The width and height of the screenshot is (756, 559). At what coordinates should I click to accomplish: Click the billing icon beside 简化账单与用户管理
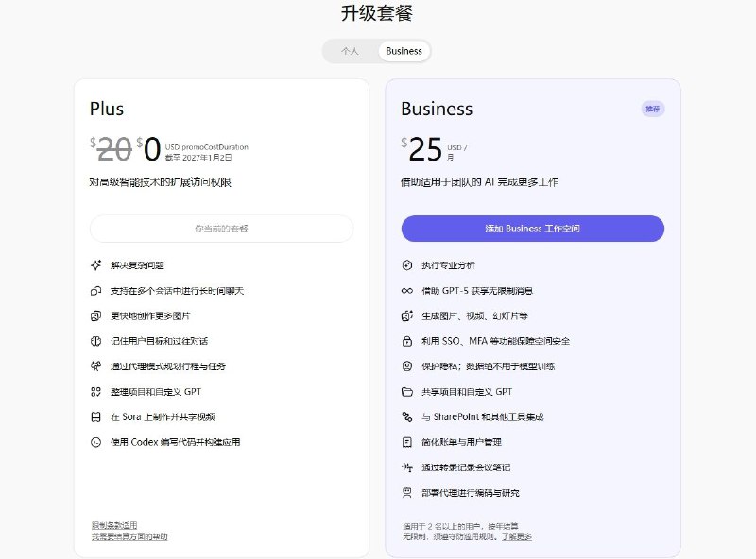pos(406,442)
